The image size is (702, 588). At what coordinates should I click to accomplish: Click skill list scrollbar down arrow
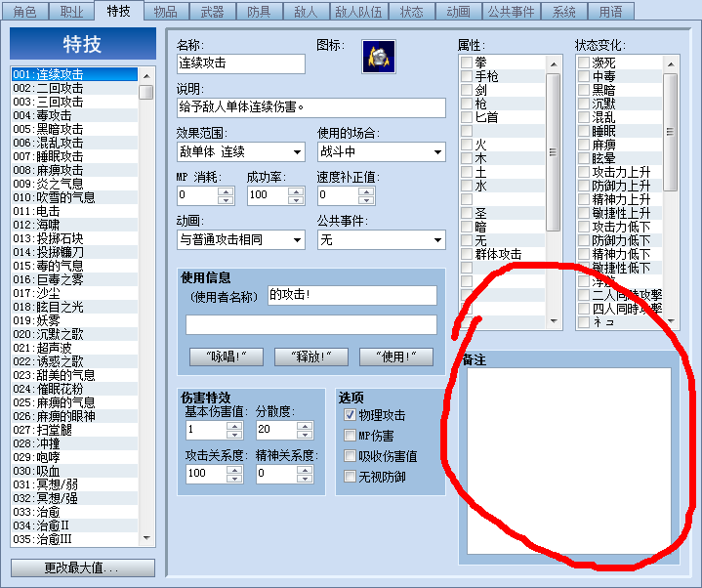click(146, 538)
